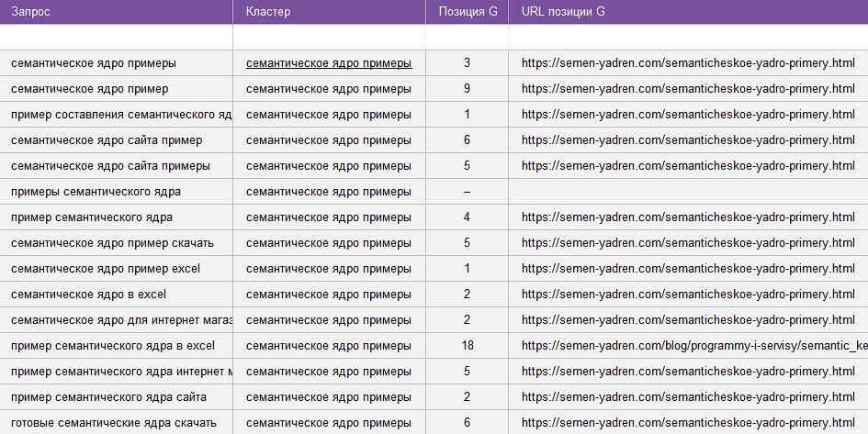This screenshot has height=434, width=868.
Task: Select query семантическое ядро пример excel
Action: coord(106,269)
